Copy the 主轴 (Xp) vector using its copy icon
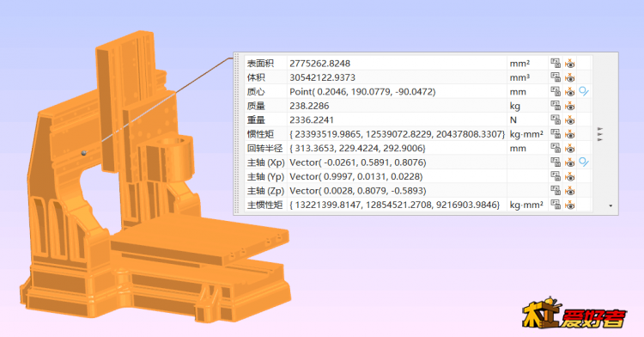The width and height of the screenshot is (644, 337). 556,162
